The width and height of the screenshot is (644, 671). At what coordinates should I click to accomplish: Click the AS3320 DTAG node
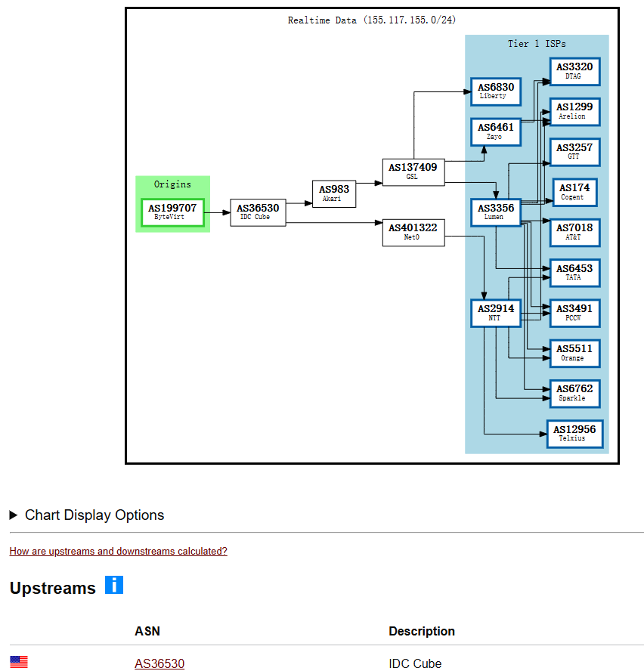(574, 72)
